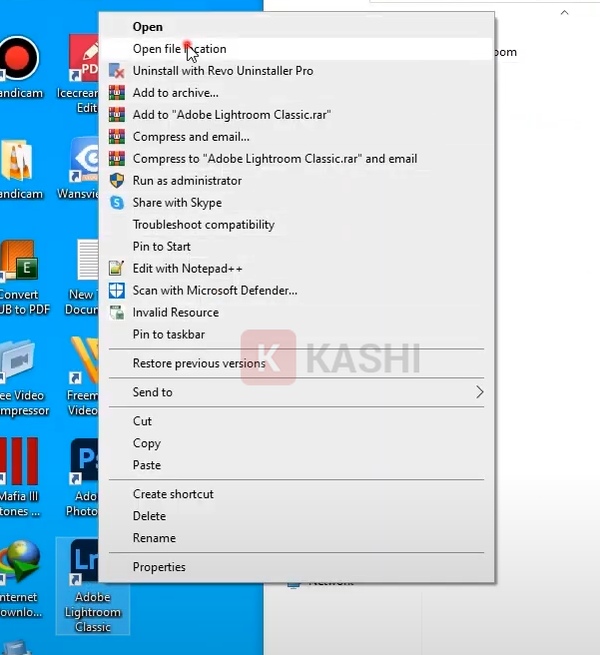The image size is (600, 655).
Task: Click the Convert EPUB to PDF icon
Action: 20,262
